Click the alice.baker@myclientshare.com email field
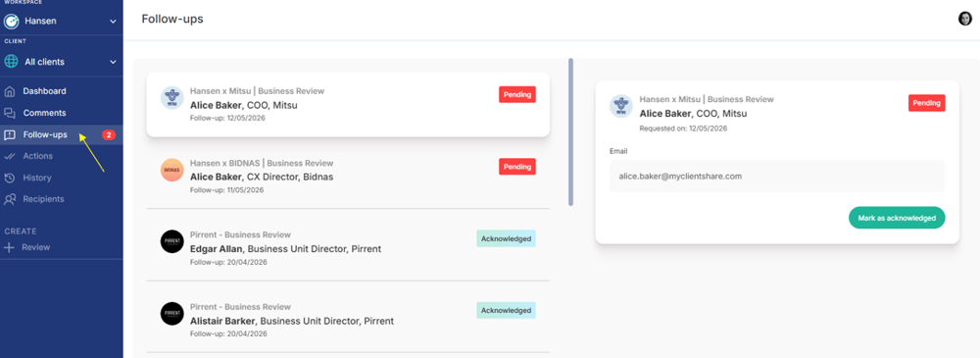Image resolution: width=980 pixels, height=358 pixels. point(777,177)
